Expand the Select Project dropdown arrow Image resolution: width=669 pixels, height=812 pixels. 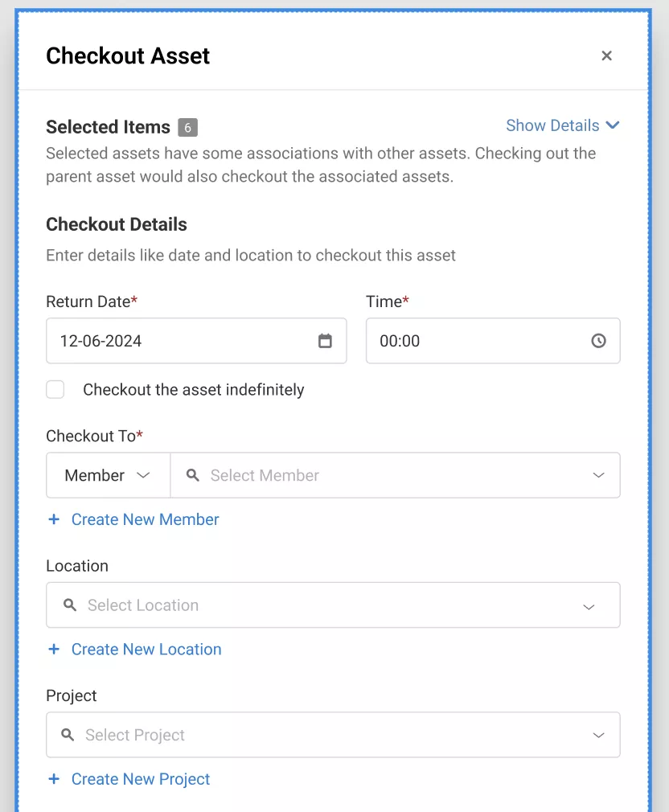click(598, 735)
